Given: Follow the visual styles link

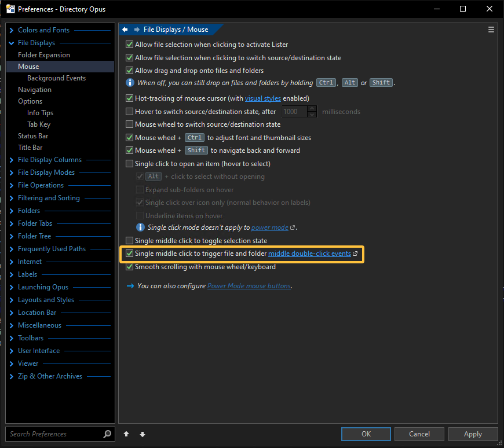Looking at the screenshot, I should pos(263,98).
